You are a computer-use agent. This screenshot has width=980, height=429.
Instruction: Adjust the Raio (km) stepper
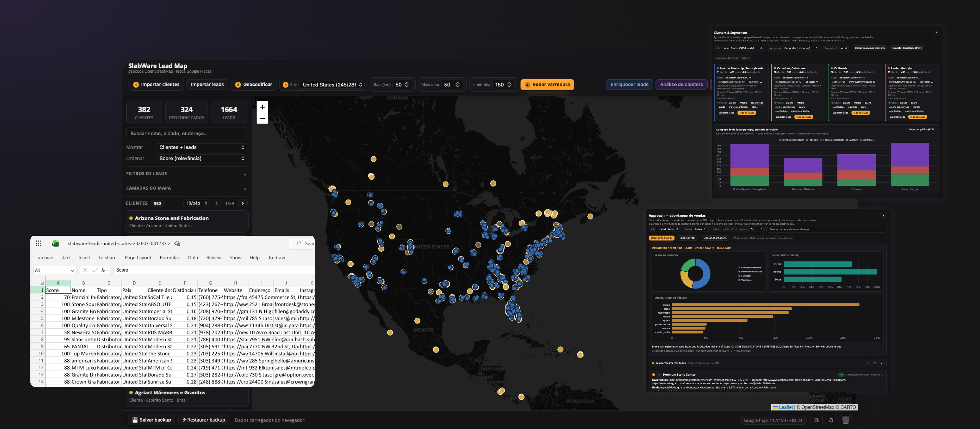tap(407, 85)
